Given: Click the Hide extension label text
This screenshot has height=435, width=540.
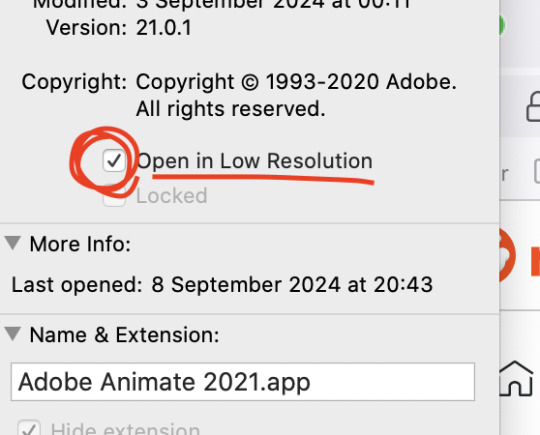Looking at the screenshot, I should (x=125, y=428).
